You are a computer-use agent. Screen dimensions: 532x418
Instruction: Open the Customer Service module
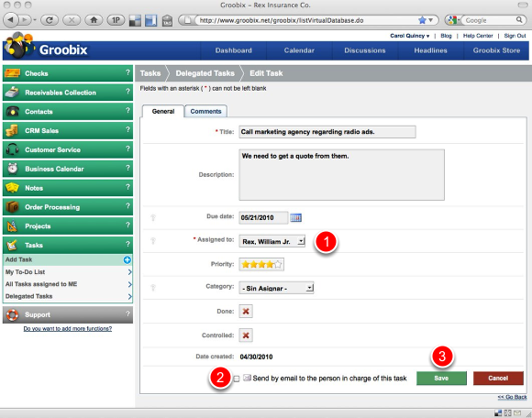(x=68, y=149)
